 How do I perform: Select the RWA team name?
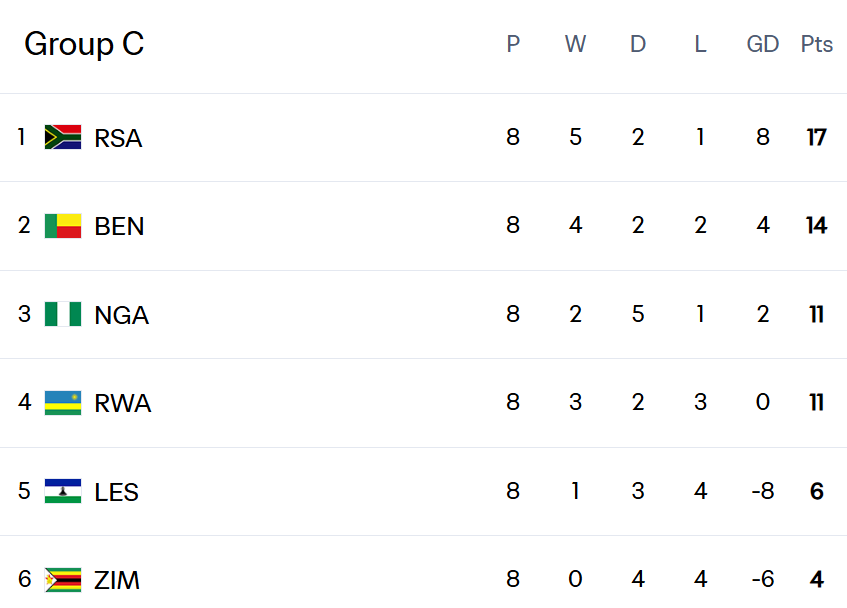(x=122, y=404)
